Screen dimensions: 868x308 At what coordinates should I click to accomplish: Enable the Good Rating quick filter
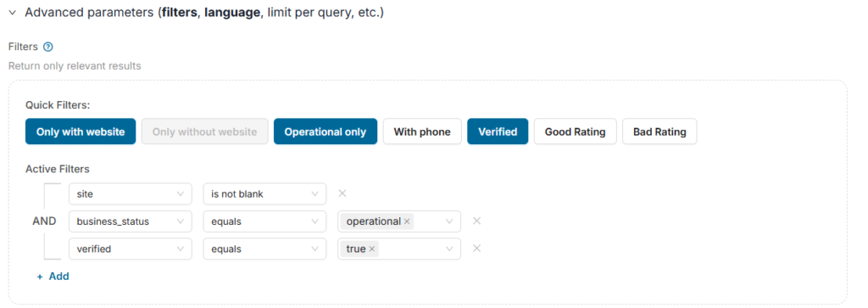575,132
